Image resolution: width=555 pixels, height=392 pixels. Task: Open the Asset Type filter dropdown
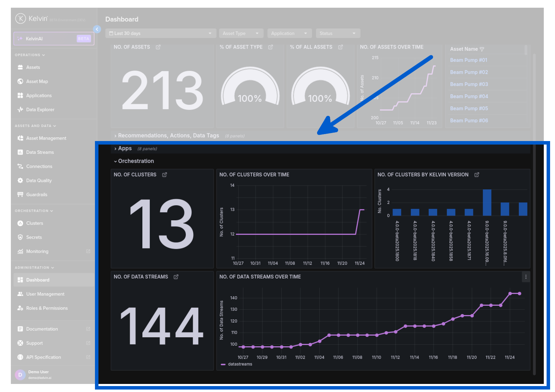click(241, 34)
